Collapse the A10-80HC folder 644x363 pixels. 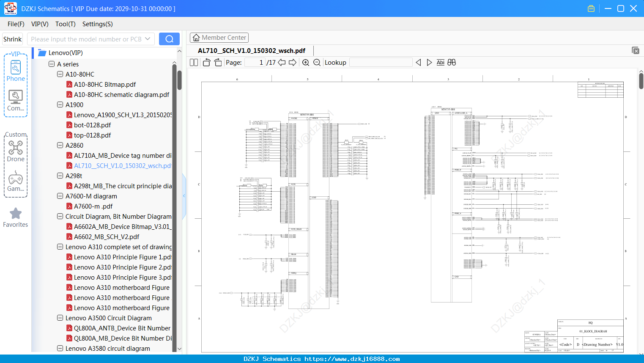coord(60,74)
